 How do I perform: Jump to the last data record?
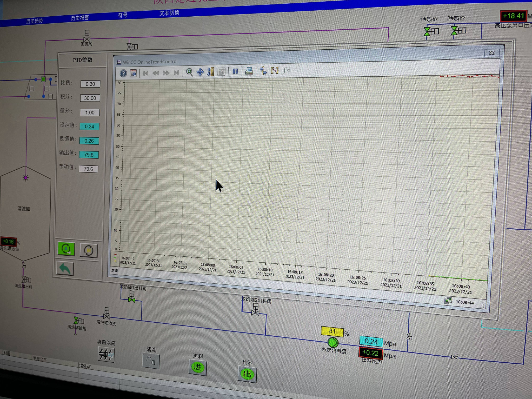[x=176, y=72]
